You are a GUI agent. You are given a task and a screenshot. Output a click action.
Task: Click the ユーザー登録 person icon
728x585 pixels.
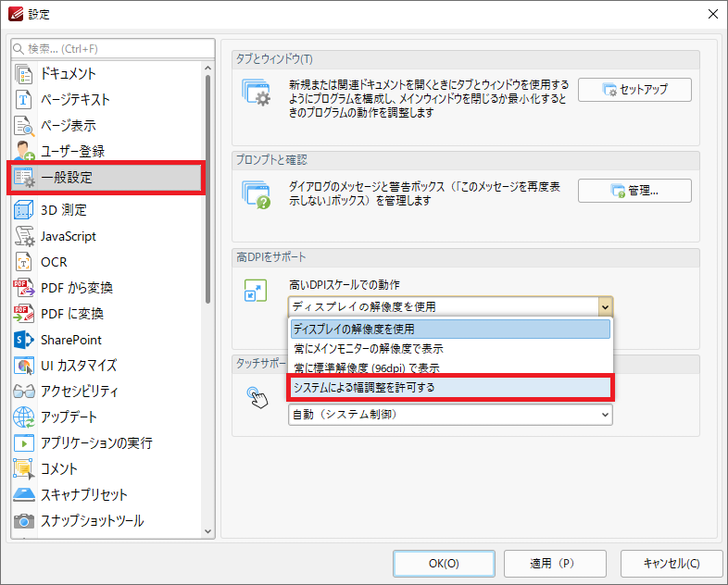pos(24,151)
